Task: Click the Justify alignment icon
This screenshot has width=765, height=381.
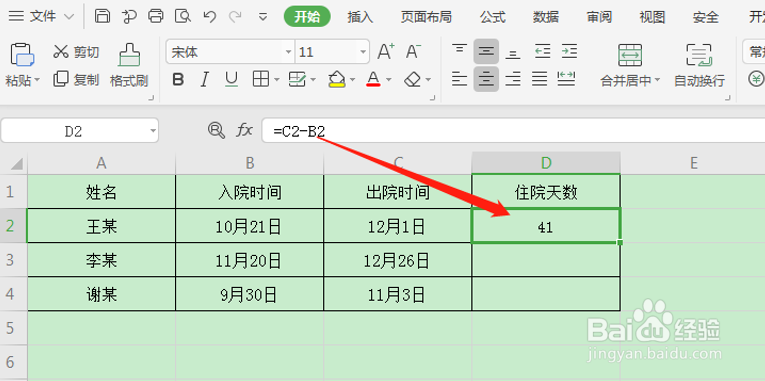Action: pos(540,79)
